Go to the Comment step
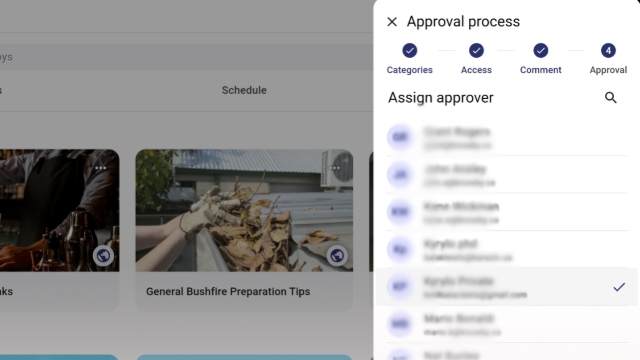The height and width of the screenshot is (360, 640). point(540,59)
